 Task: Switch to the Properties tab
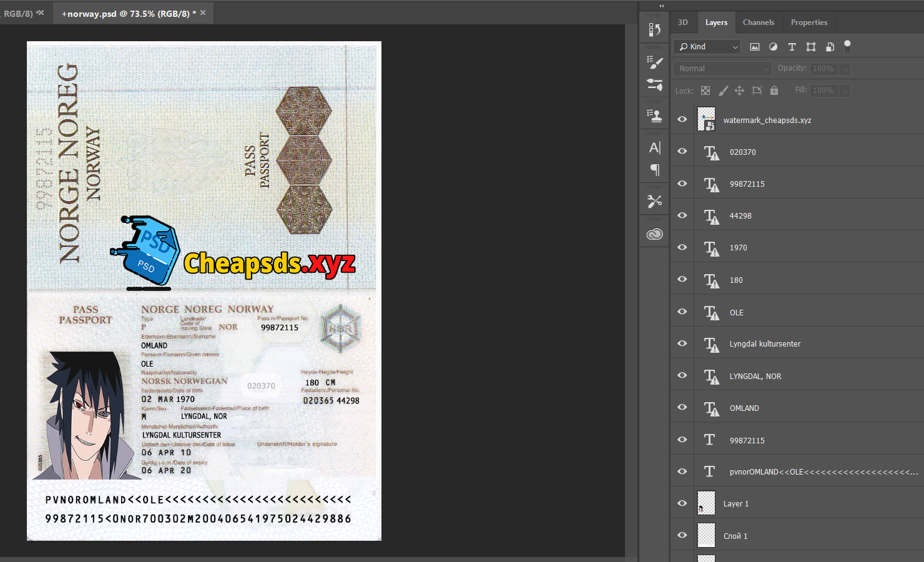pyautogui.click(x=808, y=22)
